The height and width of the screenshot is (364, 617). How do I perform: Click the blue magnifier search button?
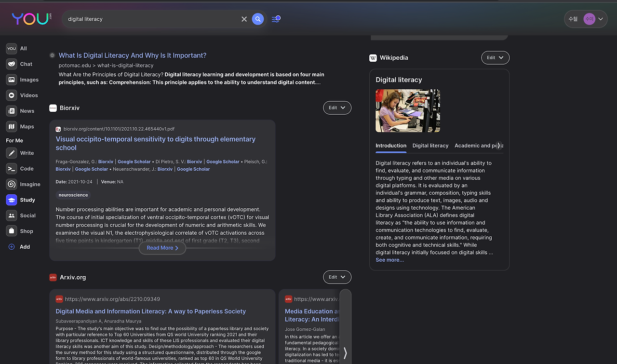click(258, 19)
